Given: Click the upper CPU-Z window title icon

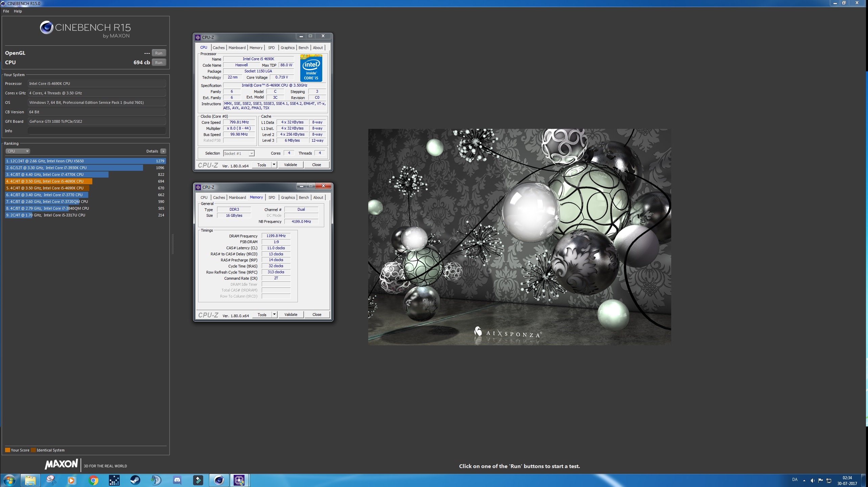Looking at the screenshot, I should pos(198,37).
